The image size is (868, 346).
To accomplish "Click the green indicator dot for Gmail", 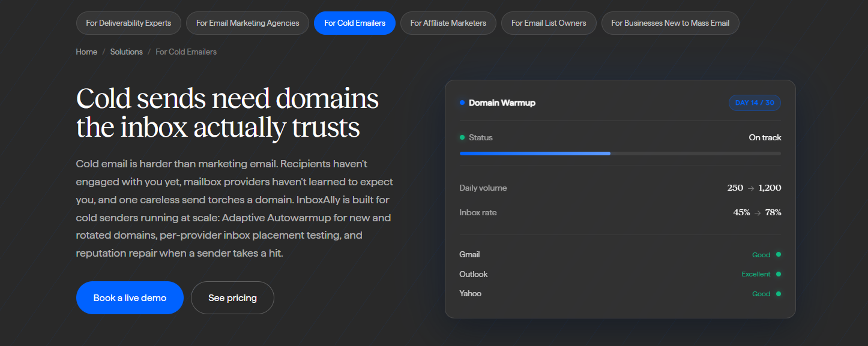I will [x=779, y=254].
